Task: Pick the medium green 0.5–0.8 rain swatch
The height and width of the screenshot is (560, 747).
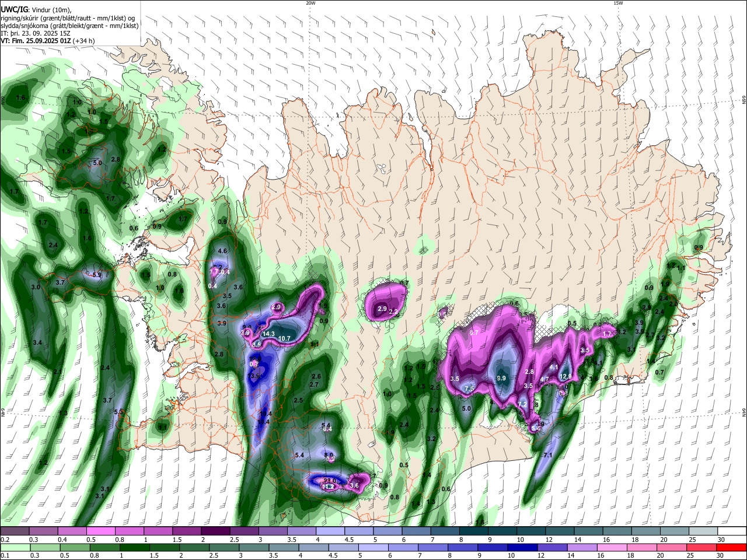Action: click(75, 547)
